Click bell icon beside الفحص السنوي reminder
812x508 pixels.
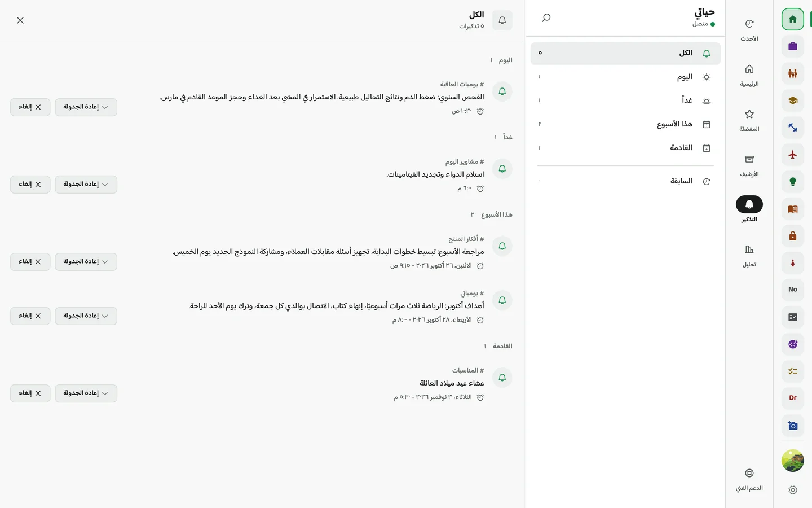[x=502, y=91]
